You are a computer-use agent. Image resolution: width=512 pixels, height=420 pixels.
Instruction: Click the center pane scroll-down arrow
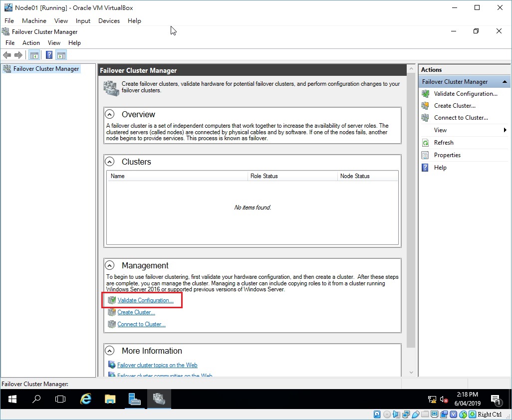411,372
